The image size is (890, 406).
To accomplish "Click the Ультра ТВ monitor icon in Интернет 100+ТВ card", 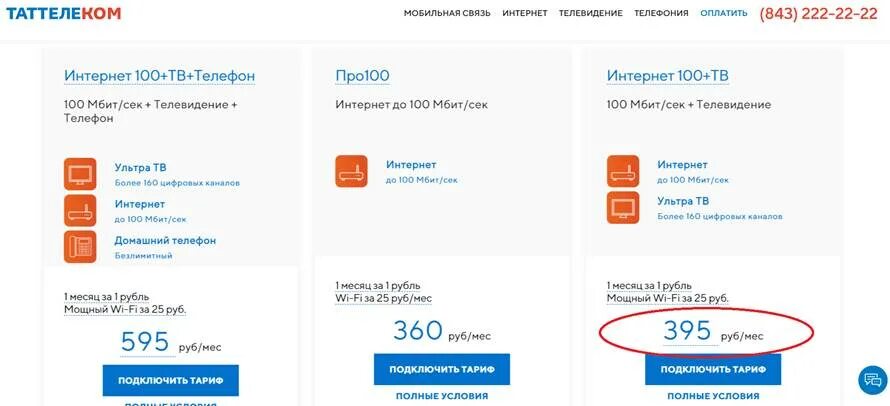I will pos(623,208).
